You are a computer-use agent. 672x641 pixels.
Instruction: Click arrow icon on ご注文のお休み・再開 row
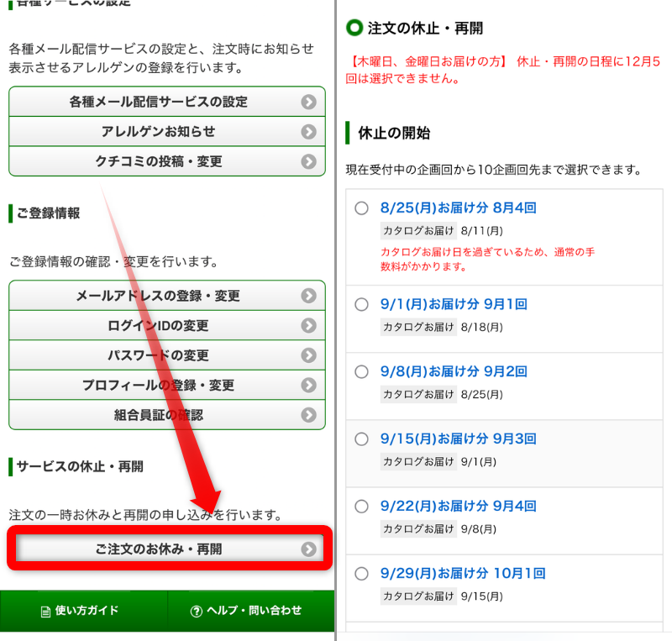pos(308,549)
